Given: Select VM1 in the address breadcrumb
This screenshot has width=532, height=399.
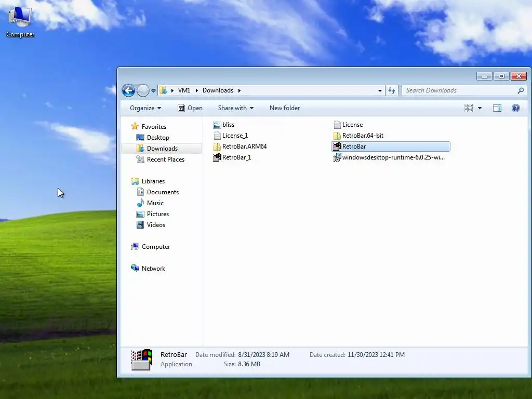Looking at the screenshot, I should click(x=184, y=90).
